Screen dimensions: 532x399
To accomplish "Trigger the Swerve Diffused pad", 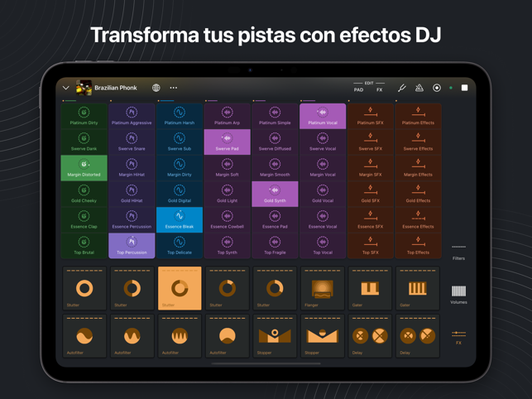I will coord(275,142).
